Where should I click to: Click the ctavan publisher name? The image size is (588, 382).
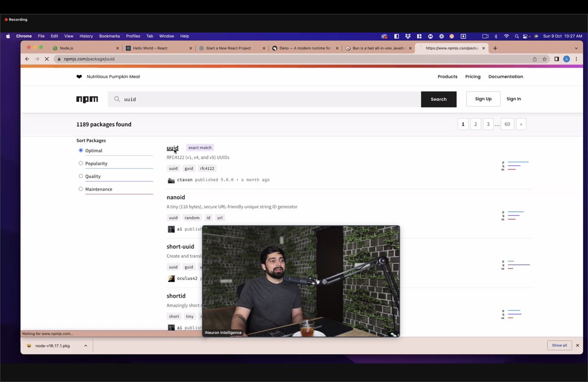(185, 180)
